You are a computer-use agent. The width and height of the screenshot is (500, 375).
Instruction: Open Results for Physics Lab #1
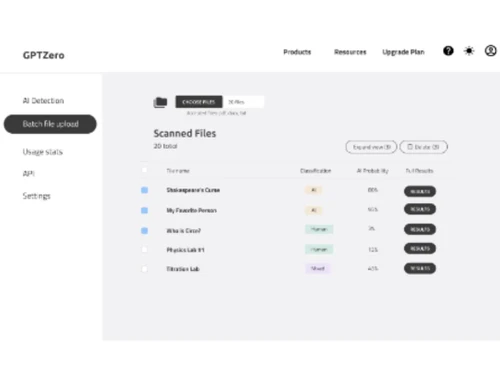420,249
